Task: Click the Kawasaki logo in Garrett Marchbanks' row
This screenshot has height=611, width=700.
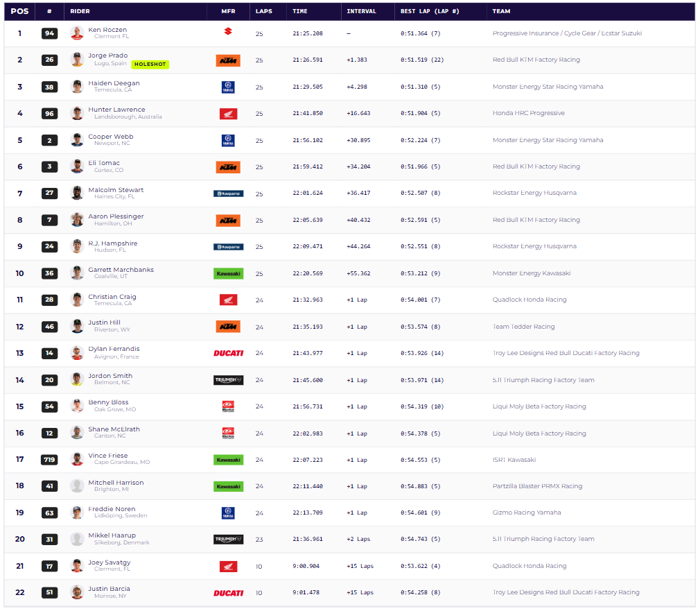Action: (228, 273)
